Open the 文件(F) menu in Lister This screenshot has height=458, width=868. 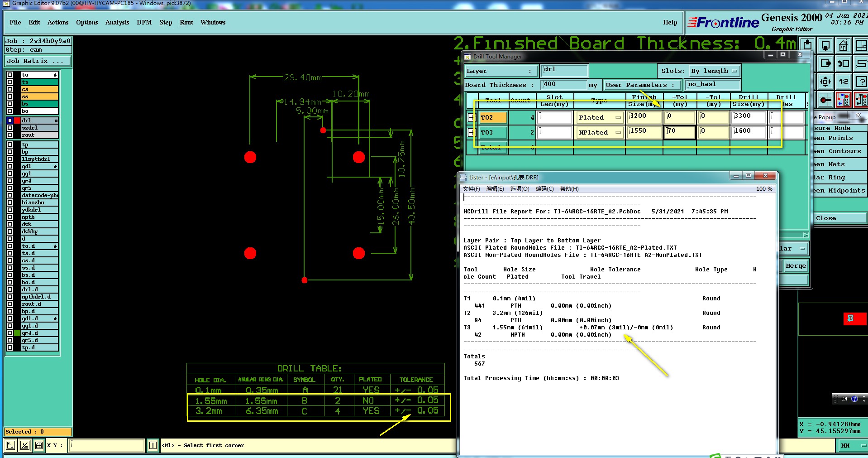point(472,189)
